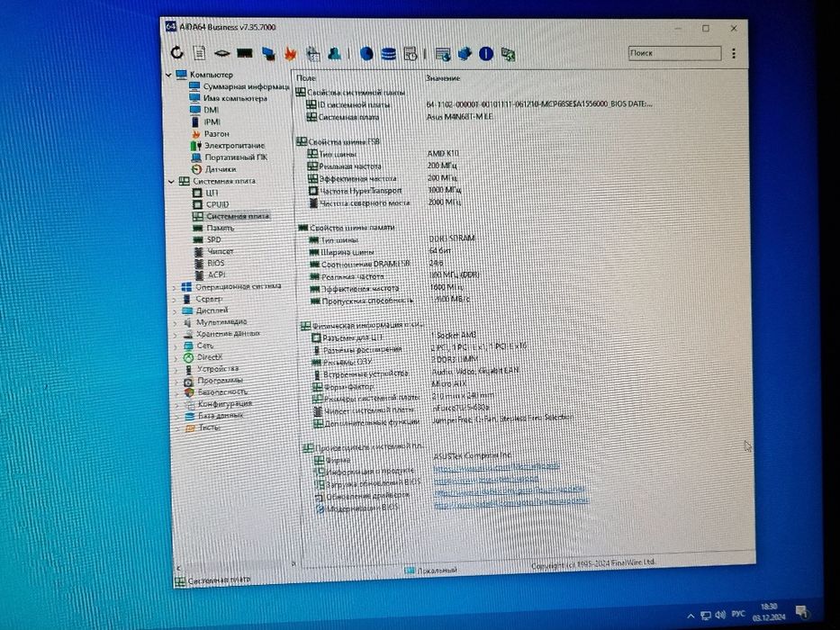Expand the Дисплей tree node
The image size is (840, 630).
click(x=176, y=310)
